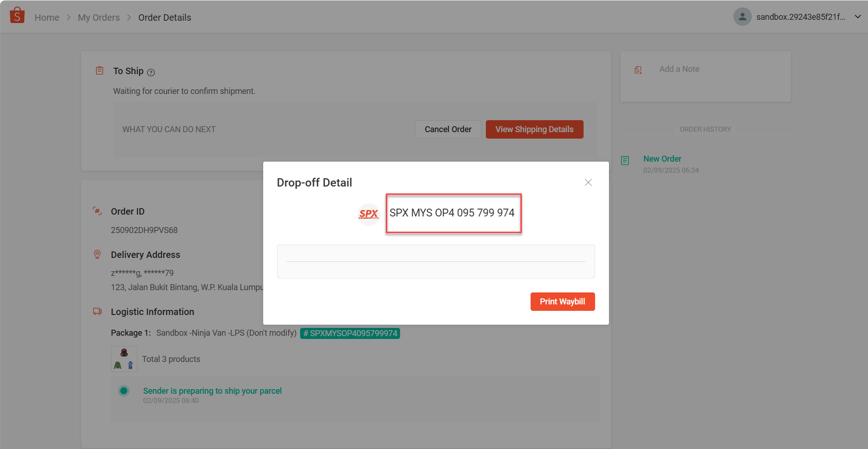The image size is (868, 449).
Task: Click the Cancel Order button
Action: 448,129
